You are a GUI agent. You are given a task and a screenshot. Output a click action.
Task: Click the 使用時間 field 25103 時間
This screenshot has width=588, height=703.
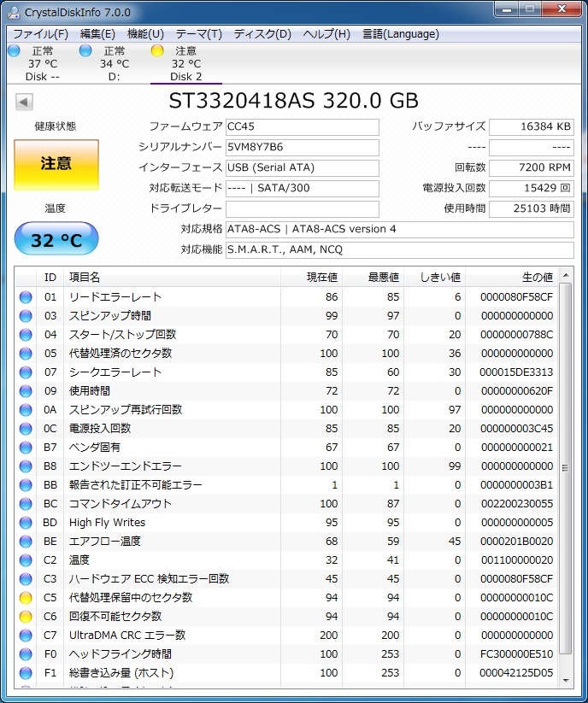tap(532, 209)
